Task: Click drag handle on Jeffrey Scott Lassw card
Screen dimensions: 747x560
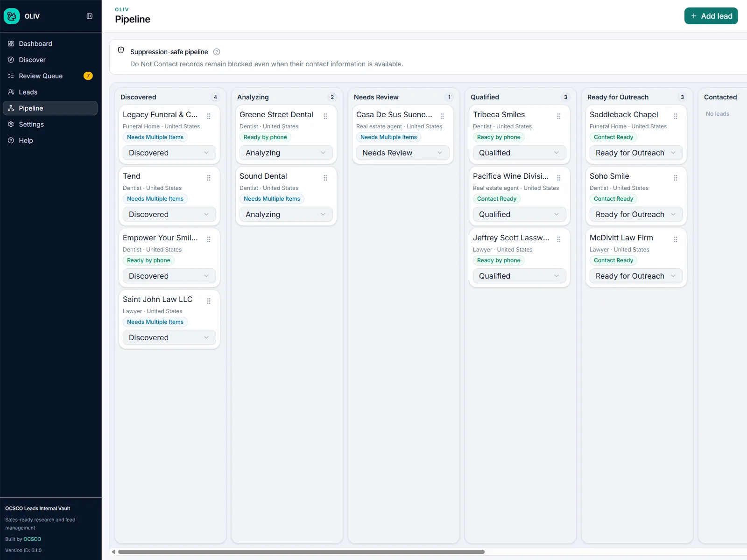Action: click(x=559, y=239)
